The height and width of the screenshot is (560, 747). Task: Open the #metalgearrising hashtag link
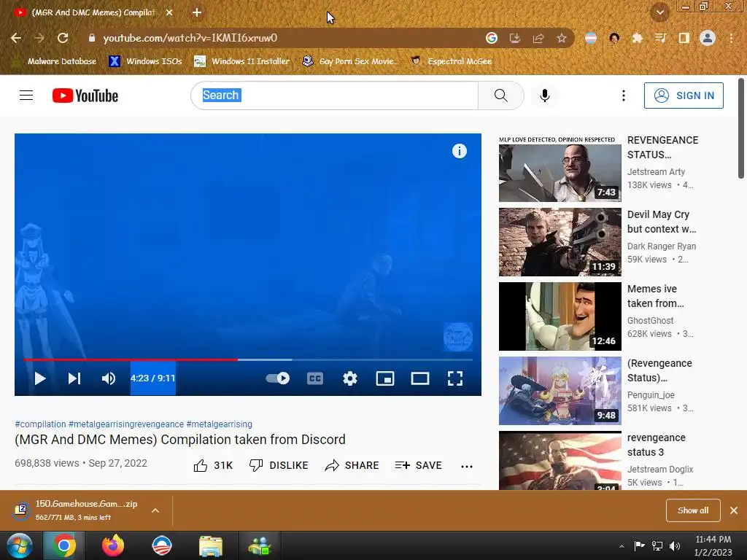[x=219, y=424]
